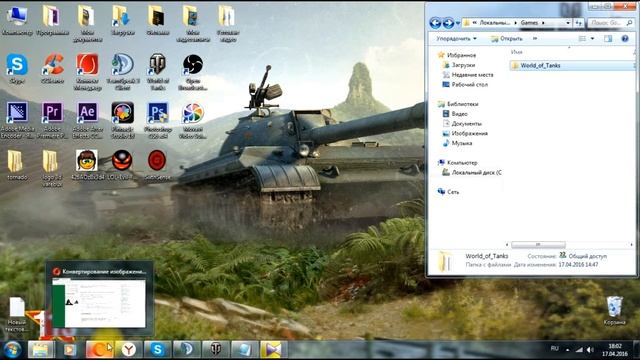640x360 pixels.
Task: Select the Movavi Video Suite desktop icon
Action: [193, 120]
